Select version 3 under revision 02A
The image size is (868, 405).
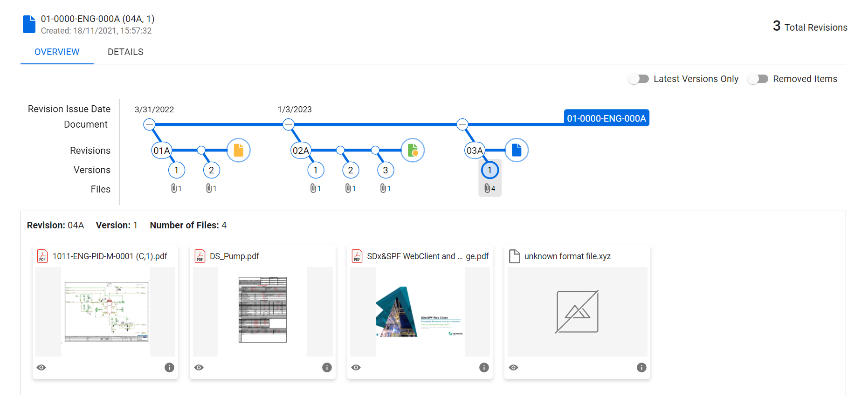pos(386,170)
